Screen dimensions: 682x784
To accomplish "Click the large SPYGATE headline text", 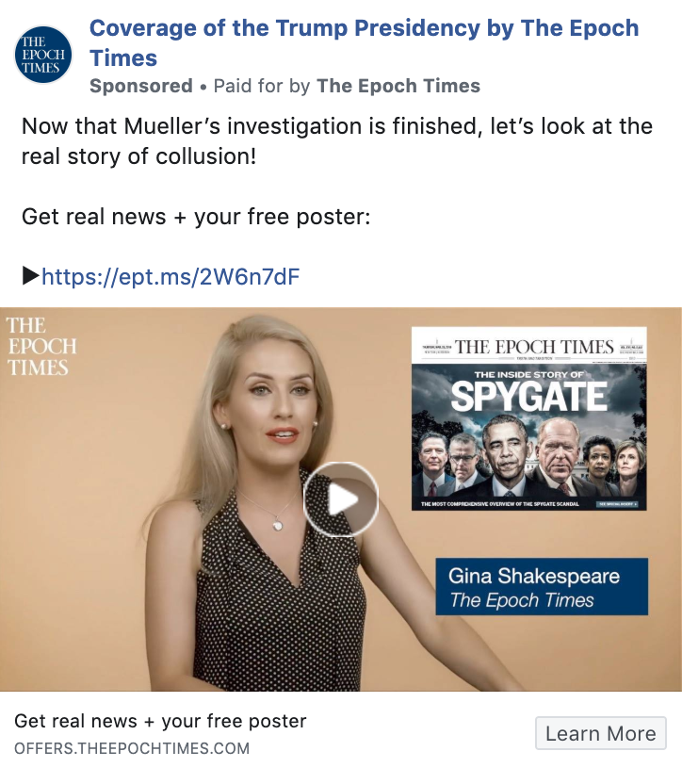I will (x=528, y=397).
